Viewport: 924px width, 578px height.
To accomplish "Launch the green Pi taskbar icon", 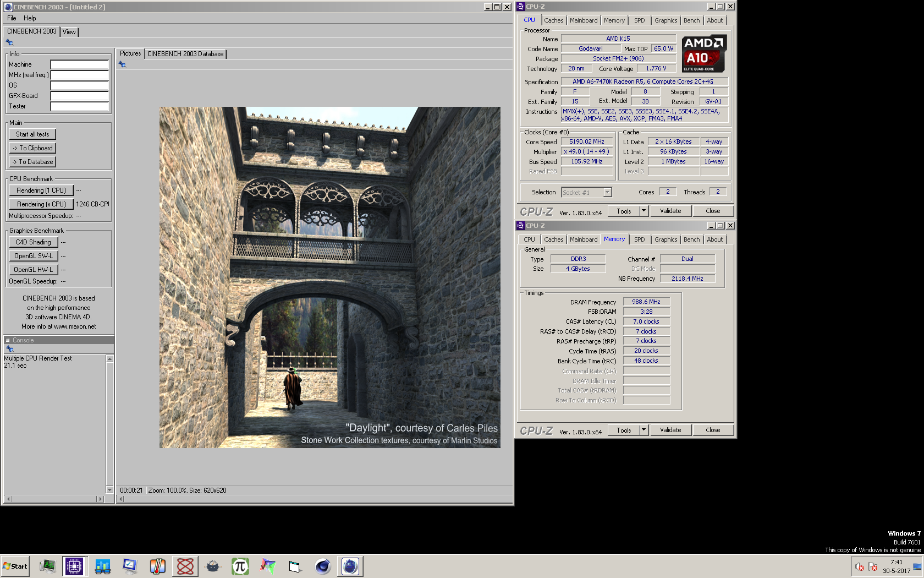I will pyautogui.click(x=240, y=566).
